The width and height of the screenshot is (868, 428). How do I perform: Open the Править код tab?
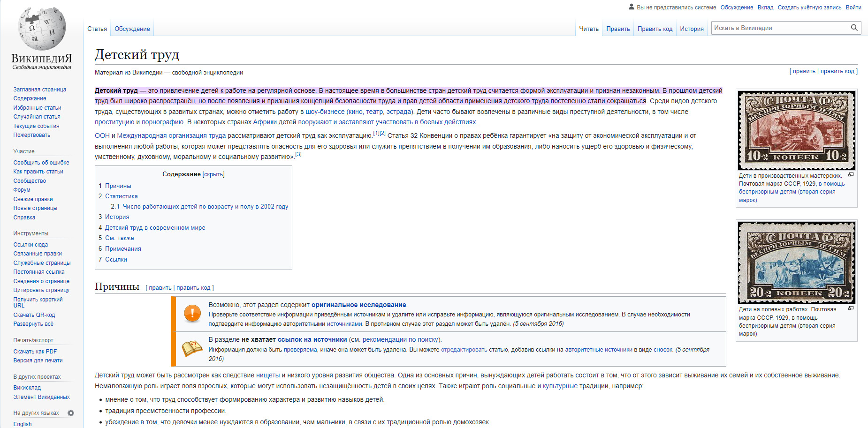(x=655, y=29)
